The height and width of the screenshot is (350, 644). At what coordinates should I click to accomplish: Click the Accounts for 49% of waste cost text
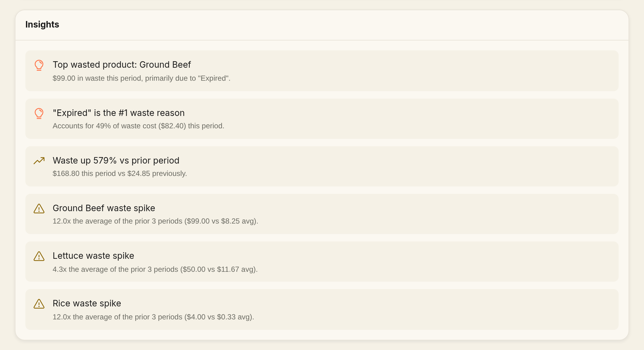(x=138, y=126)
